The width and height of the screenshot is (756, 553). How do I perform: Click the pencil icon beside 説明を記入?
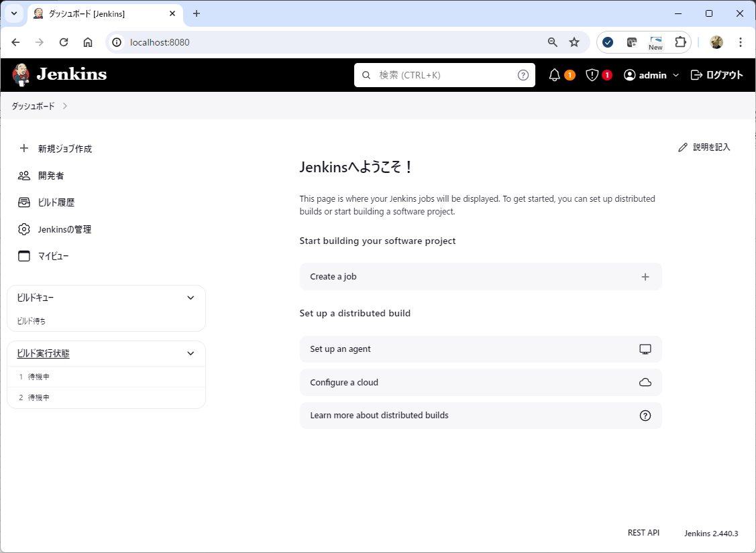point(682,147)
